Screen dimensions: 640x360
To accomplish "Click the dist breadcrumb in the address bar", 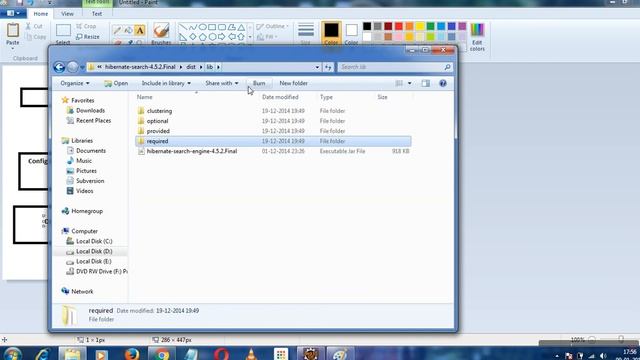I will tap(191, 67).
